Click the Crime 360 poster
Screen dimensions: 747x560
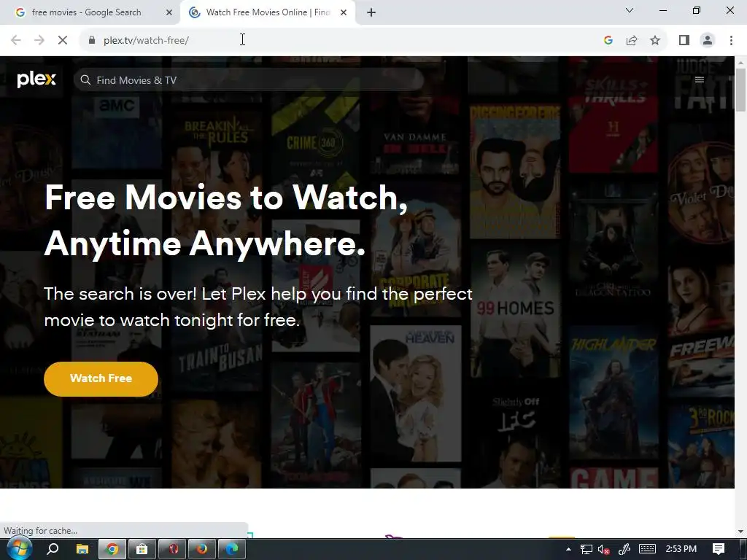pyautogui.click(x=315, y=143)
